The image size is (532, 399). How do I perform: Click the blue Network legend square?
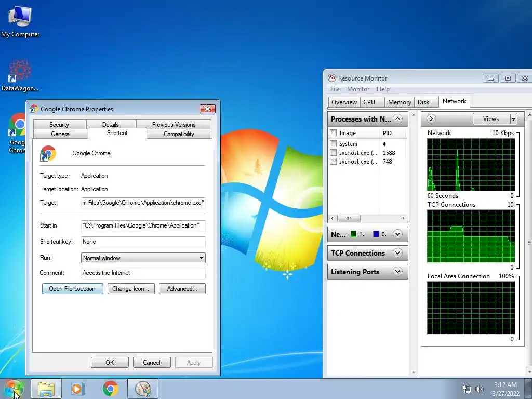click(x=376, y=234)
